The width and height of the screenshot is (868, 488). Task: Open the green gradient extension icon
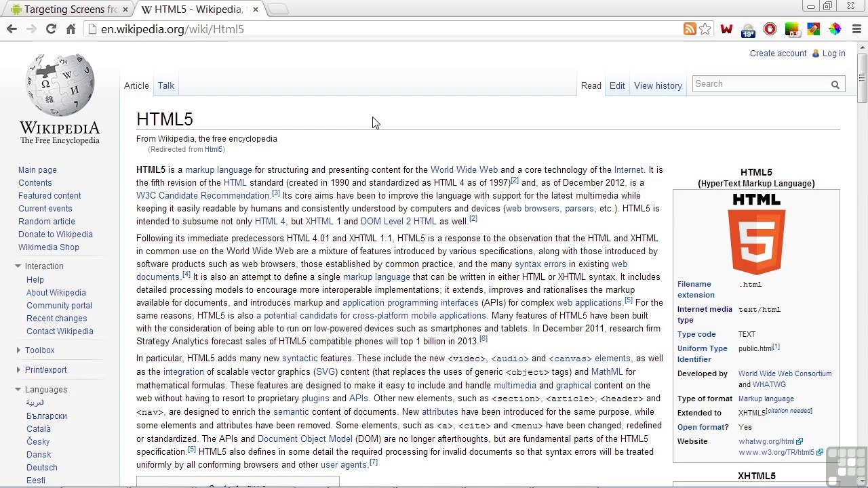(x=791, y=29)
